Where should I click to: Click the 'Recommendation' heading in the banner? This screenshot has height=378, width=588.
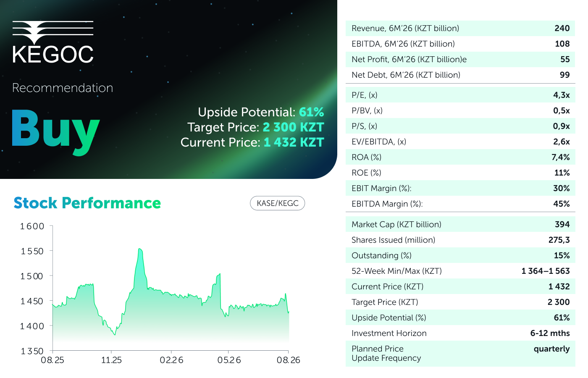[x=63, y=88]
